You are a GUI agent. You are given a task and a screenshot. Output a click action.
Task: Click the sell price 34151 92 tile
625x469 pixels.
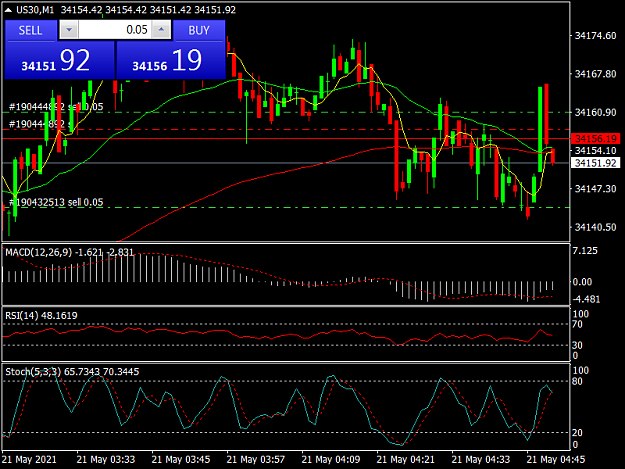[x=60, y=60]
